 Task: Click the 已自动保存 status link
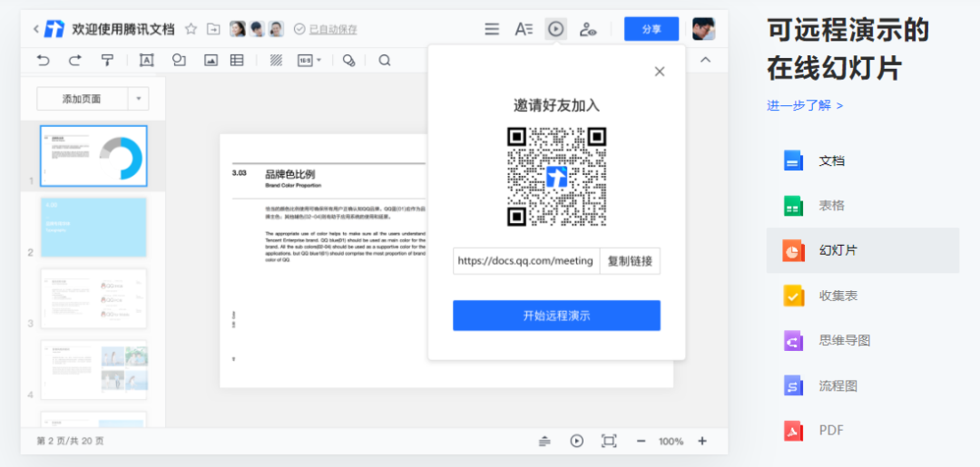[333, 29]
